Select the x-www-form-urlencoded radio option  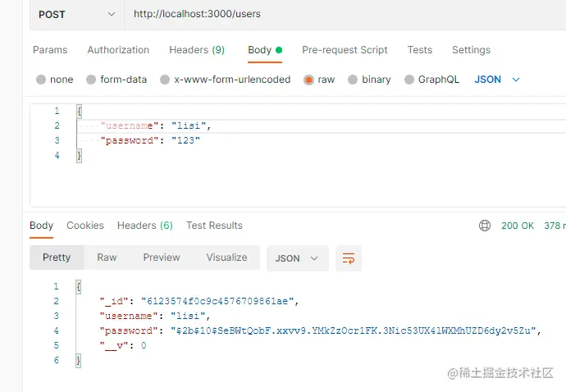coord(165,80)
